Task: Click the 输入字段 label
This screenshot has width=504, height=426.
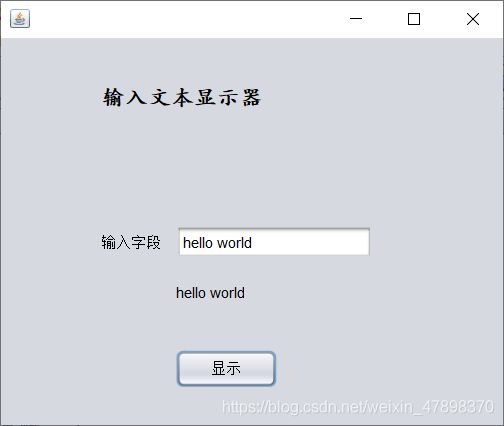Action: [131, 242]
